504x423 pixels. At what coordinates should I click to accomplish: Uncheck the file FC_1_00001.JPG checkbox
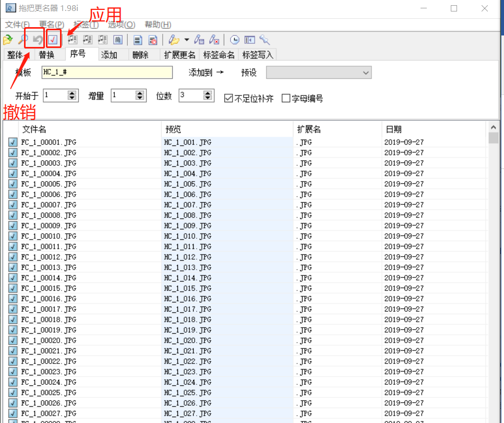click(13, 142)
